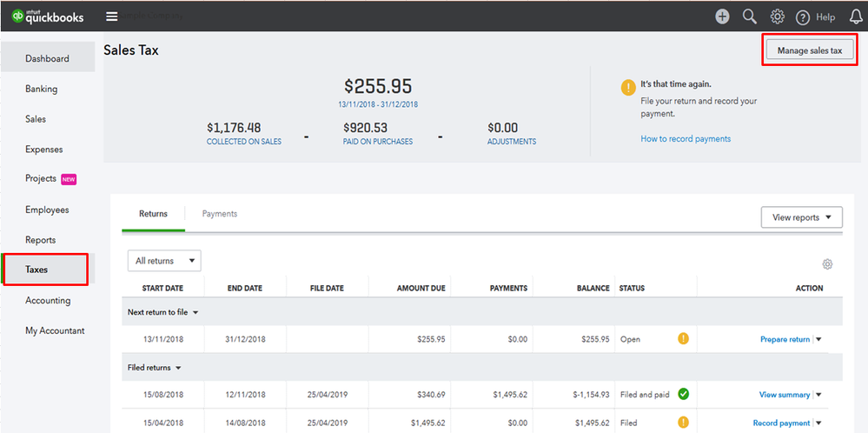The width and height of the screenshot is (868, 433).
Task: Click the Manage sales tax button
Action: tap(809, 50)
